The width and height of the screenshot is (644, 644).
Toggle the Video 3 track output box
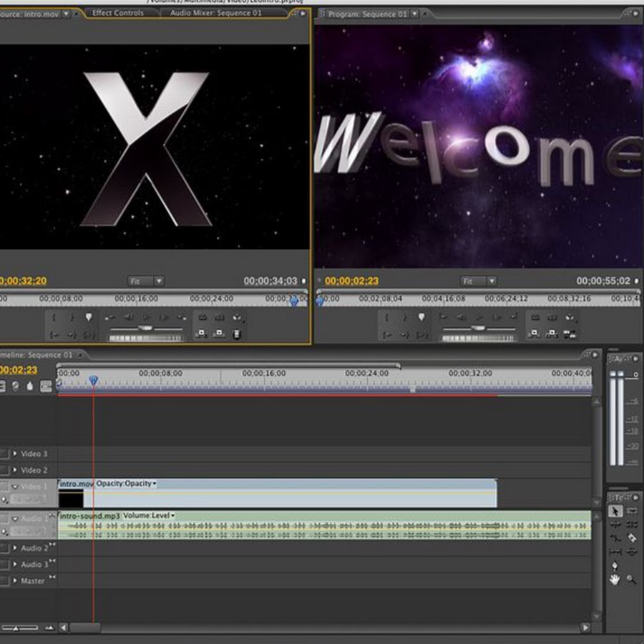[x=5, y=454]
